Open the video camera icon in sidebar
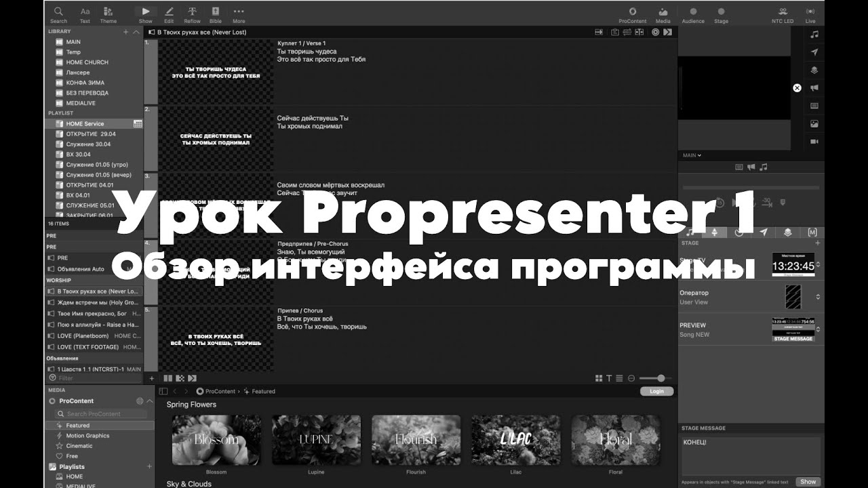Viewport: 868px width, 488px height. click(x=814, y=142)
